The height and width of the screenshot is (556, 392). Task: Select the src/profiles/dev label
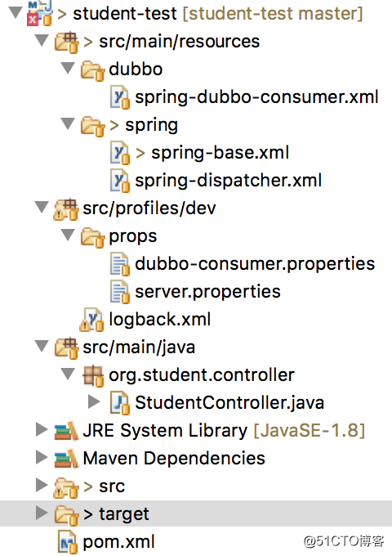click(149, 208)
